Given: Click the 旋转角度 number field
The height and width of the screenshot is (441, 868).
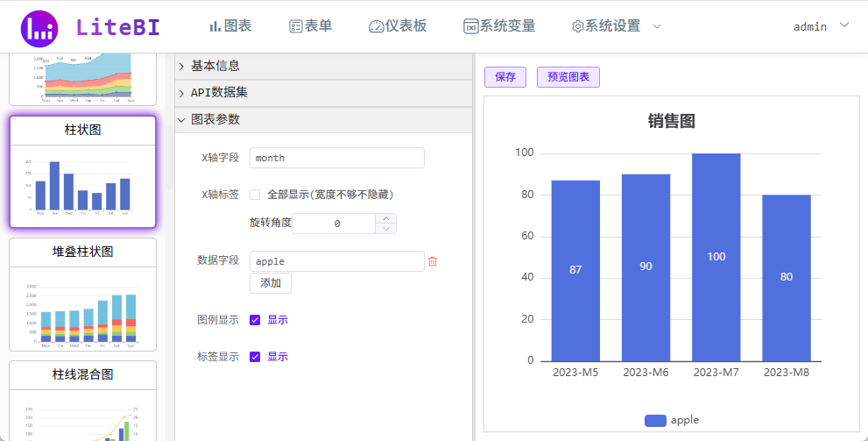Looking at the screenshot, I should (x=335, y=224).
